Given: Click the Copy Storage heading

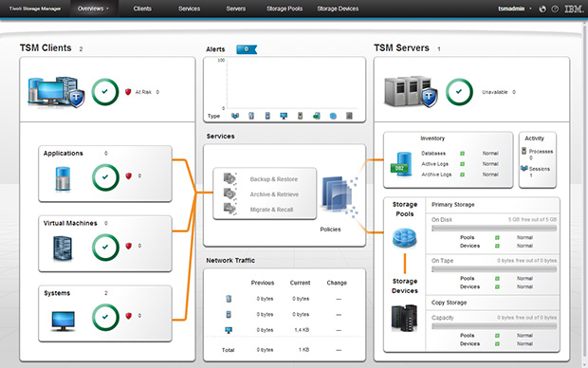Looking at the screenshot, I should coord(449,303).
